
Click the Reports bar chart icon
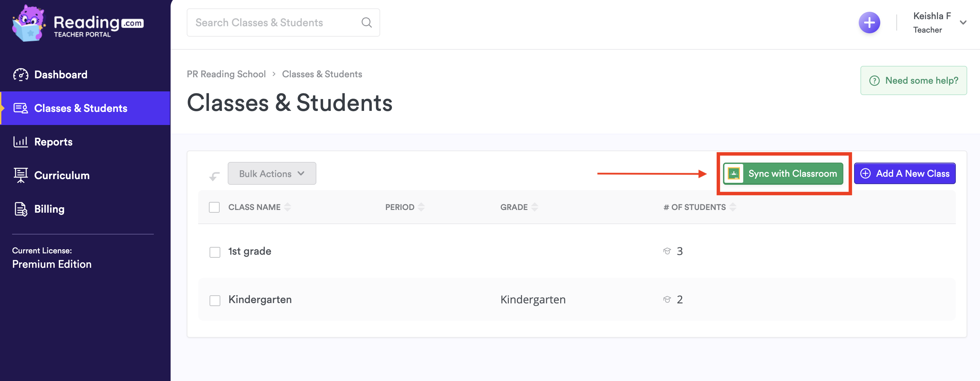(20, 141)
